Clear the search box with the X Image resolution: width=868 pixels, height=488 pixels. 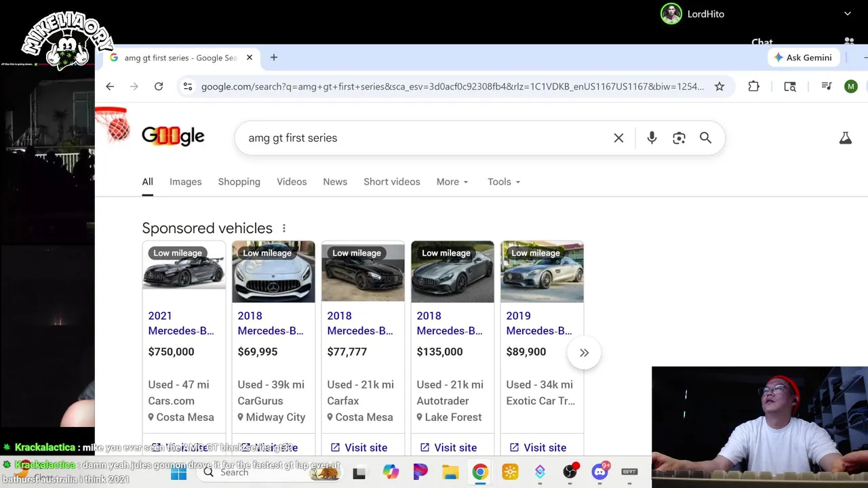click(618, 138)
